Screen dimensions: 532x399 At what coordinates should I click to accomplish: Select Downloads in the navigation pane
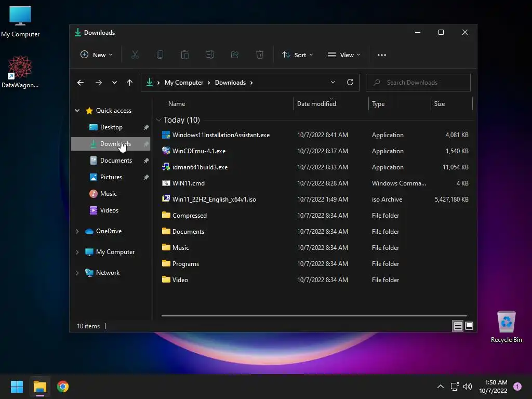[111, 144]
